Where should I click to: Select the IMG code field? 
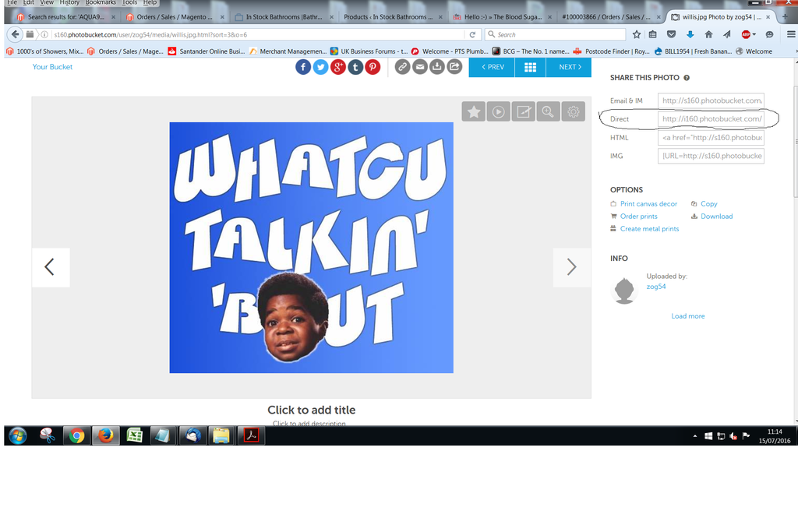tap(711, 156)
